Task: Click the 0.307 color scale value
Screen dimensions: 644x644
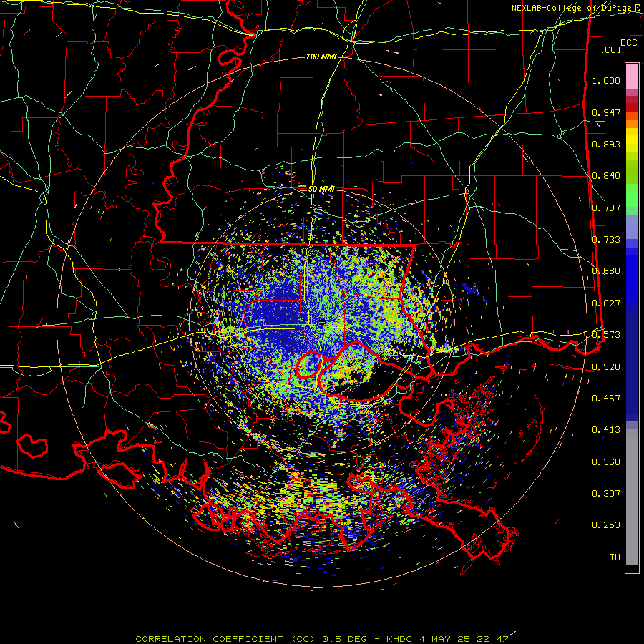Action: click(606, 494)
